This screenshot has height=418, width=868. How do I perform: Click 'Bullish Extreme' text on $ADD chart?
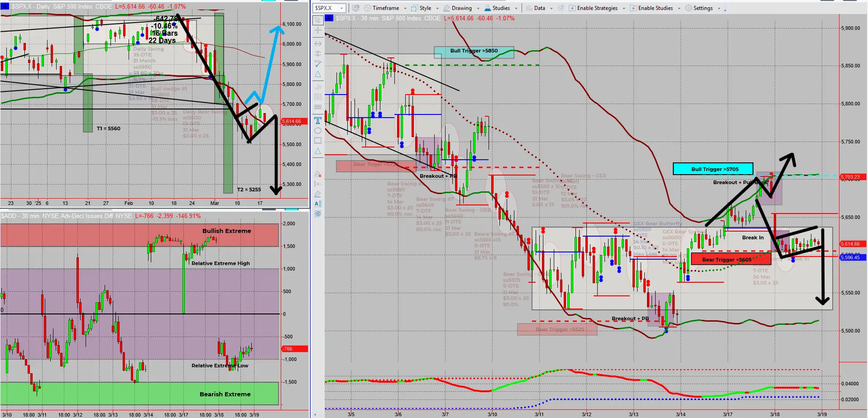tap(226, 231)
